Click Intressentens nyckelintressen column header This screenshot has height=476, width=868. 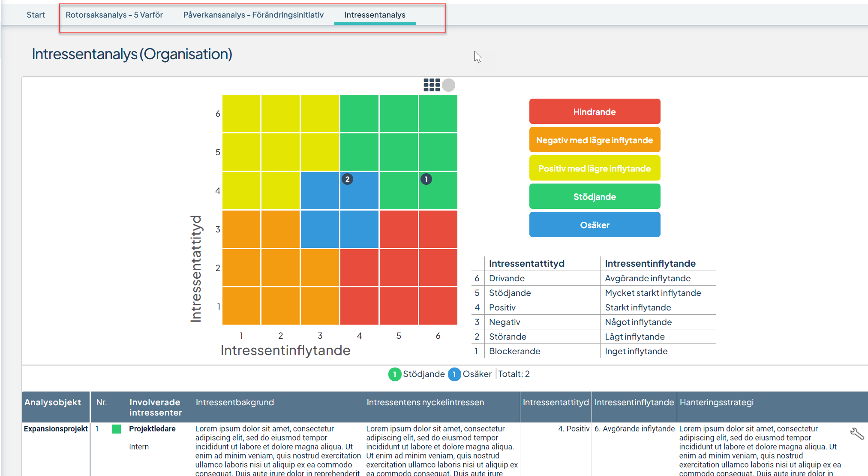click(425, 402)
